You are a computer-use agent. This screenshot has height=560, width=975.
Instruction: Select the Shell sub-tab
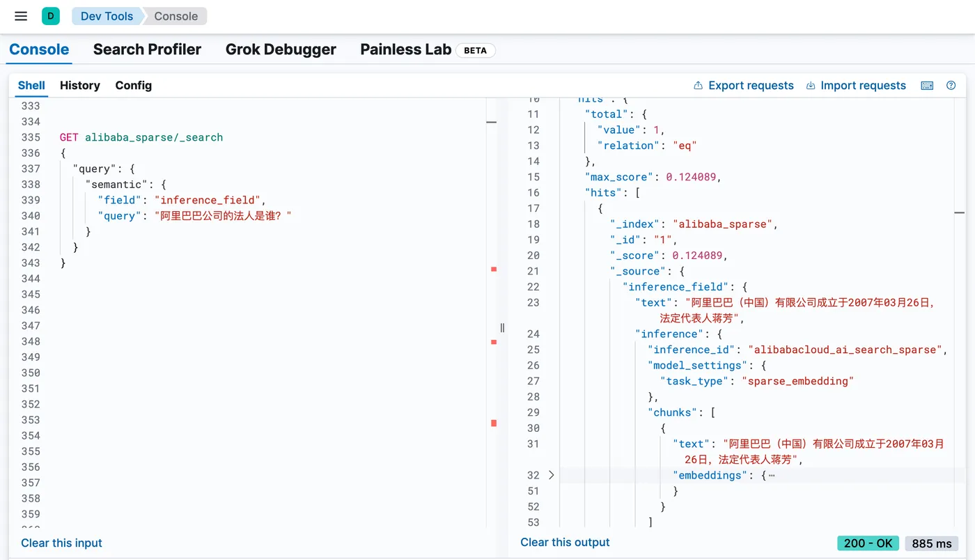click(x=31, y=86)
